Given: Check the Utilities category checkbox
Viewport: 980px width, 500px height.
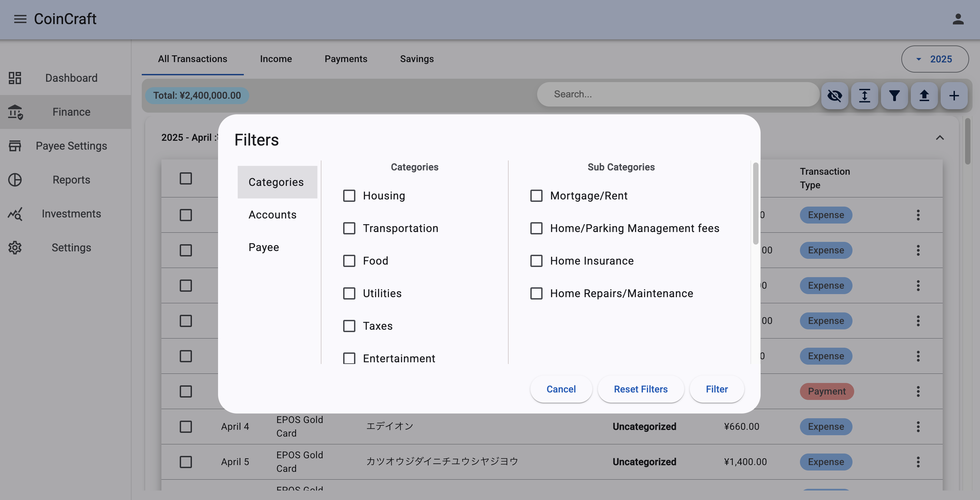Looking at the screenshot, I should (349, 293).
